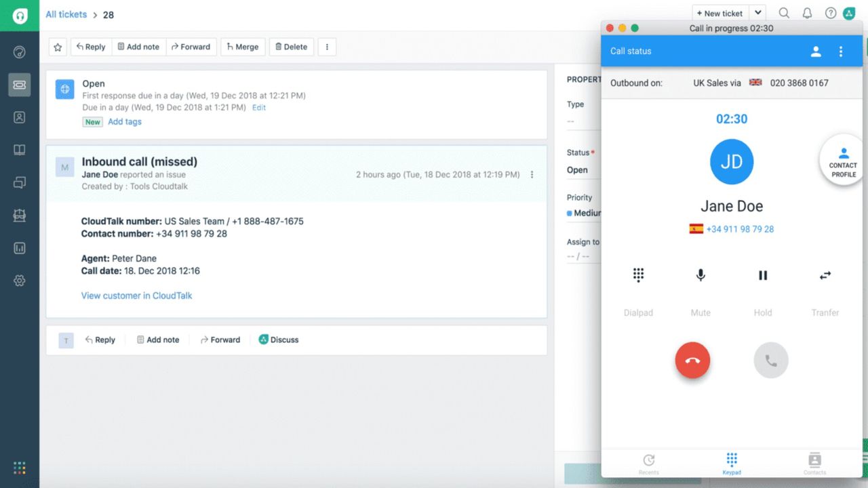Click the Spain flag icon

coord(696,229)
